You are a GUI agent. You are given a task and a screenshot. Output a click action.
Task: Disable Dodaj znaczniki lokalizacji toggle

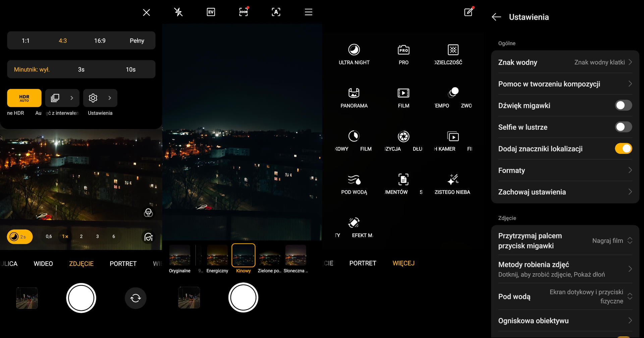tap(623, 149)
